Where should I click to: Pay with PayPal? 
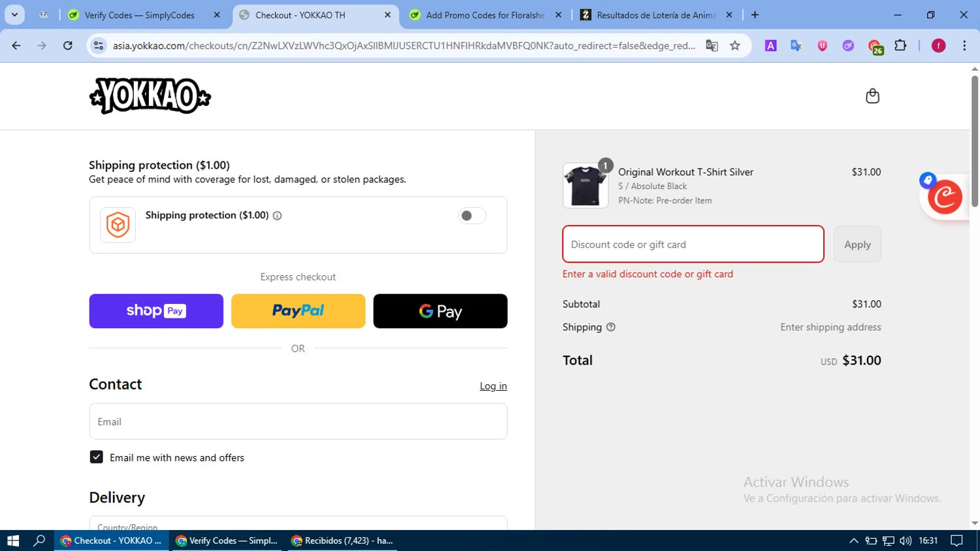[298, 310]
